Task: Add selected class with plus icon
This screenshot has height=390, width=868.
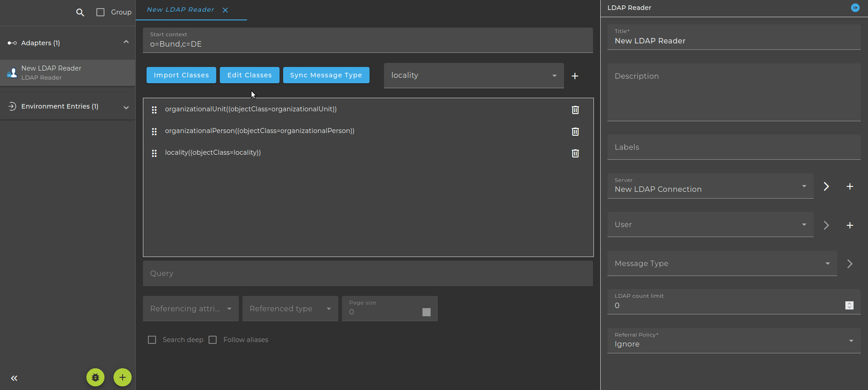Action: tap(575, 76)
